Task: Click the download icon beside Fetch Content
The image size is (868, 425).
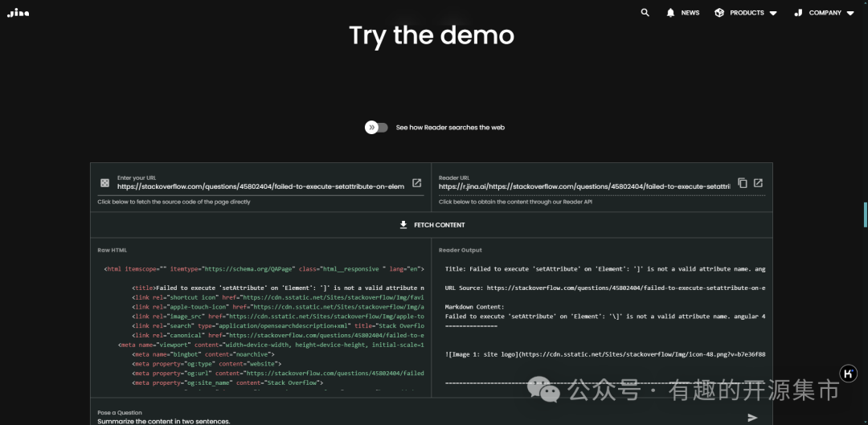Action: pyautogui.click(x=403, y=225)
